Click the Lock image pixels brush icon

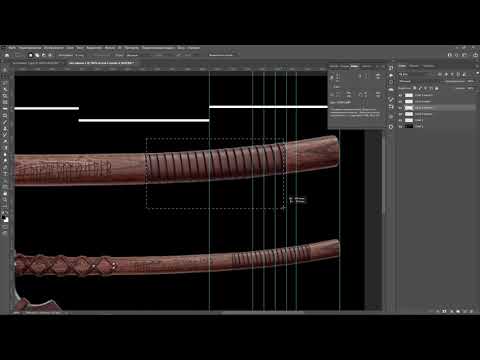coord(420,88)
